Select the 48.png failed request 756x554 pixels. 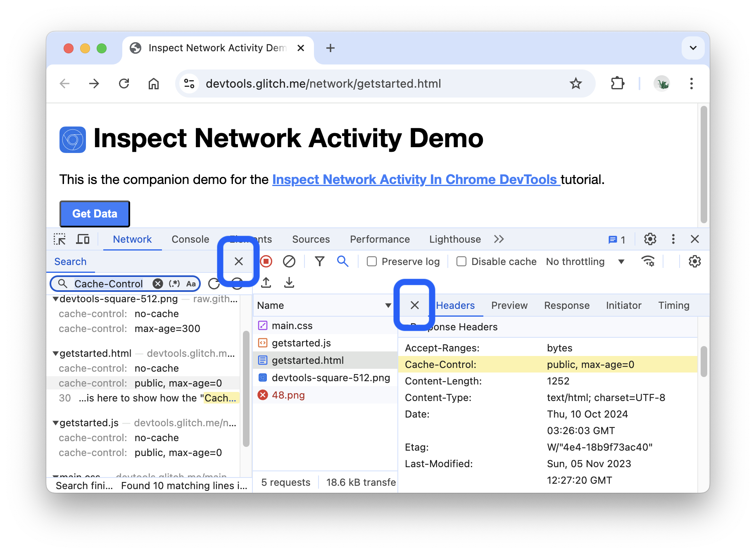pyautogui.click(x=288, y=395)
